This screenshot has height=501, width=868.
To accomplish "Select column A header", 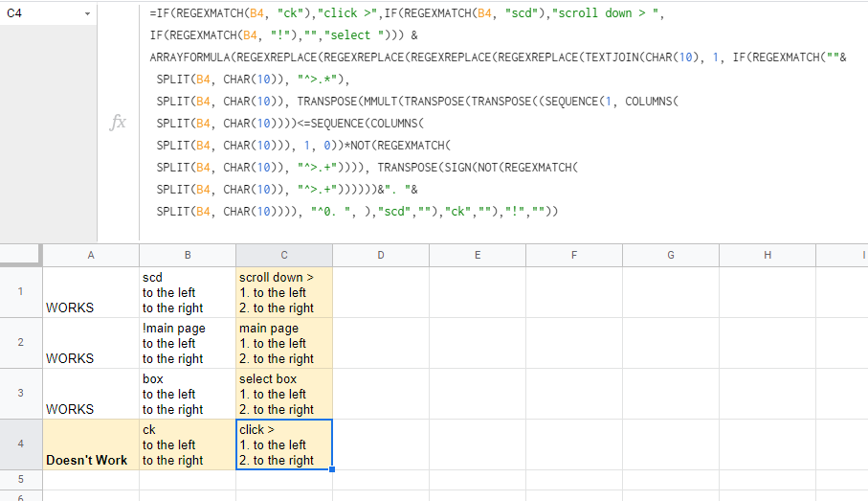I will [91, 255].
